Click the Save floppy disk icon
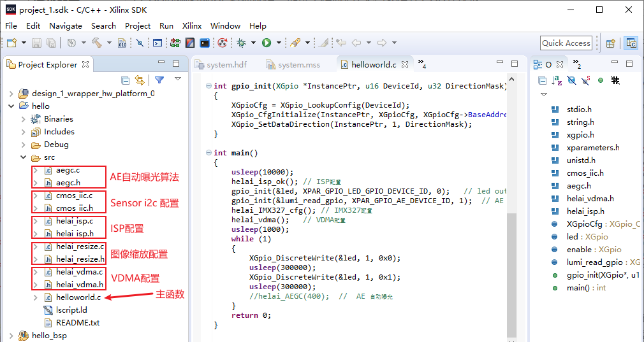Viewport: 644px width, 342px height. [37, 43]
